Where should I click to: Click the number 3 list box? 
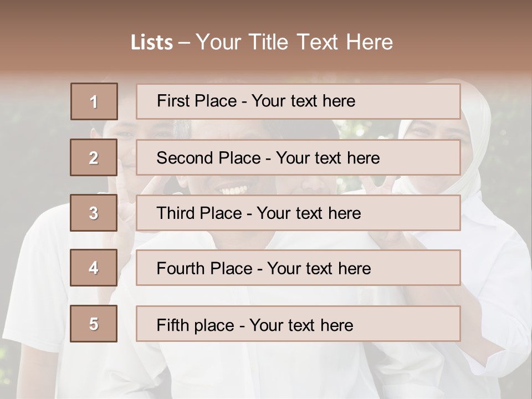(x=94, y=213)
